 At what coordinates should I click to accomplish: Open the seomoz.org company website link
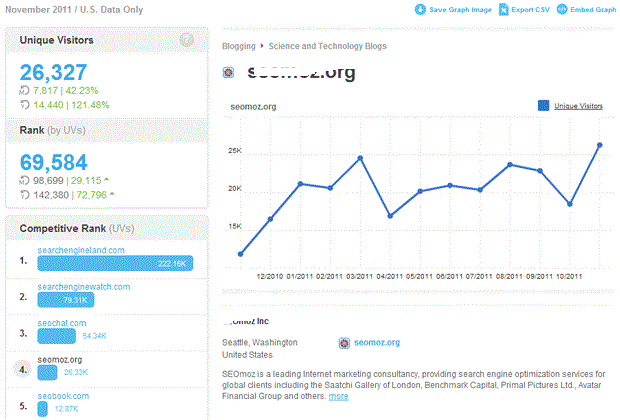click(x=377, y=342)
